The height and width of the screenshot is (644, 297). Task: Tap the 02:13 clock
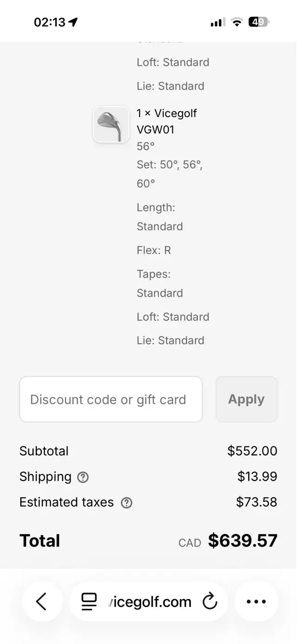tap(50, 22)
